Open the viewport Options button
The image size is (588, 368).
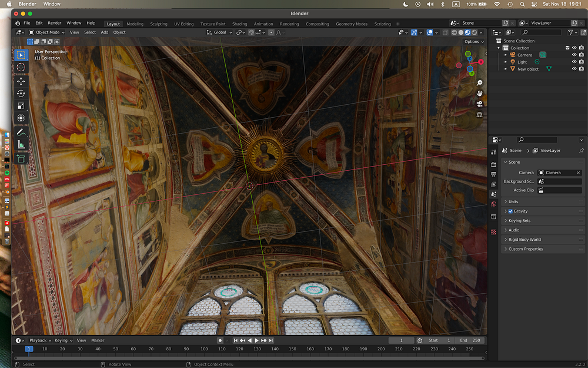pos(473,42)
